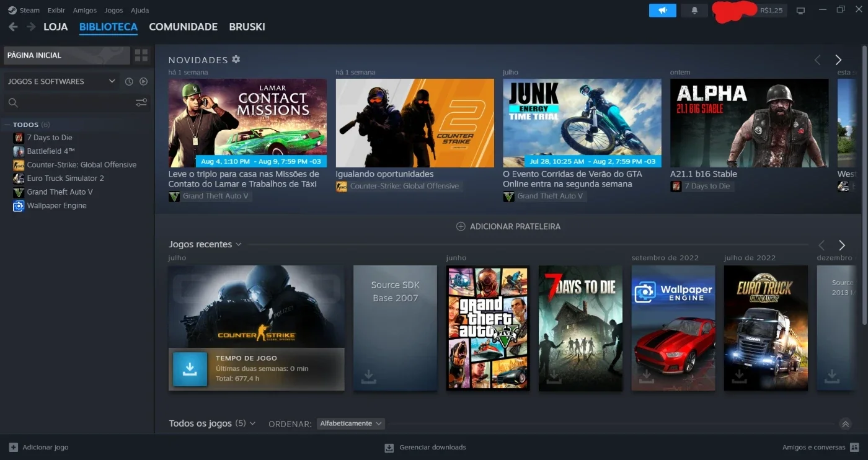Open Novidades settings gear

coord(236,60)
